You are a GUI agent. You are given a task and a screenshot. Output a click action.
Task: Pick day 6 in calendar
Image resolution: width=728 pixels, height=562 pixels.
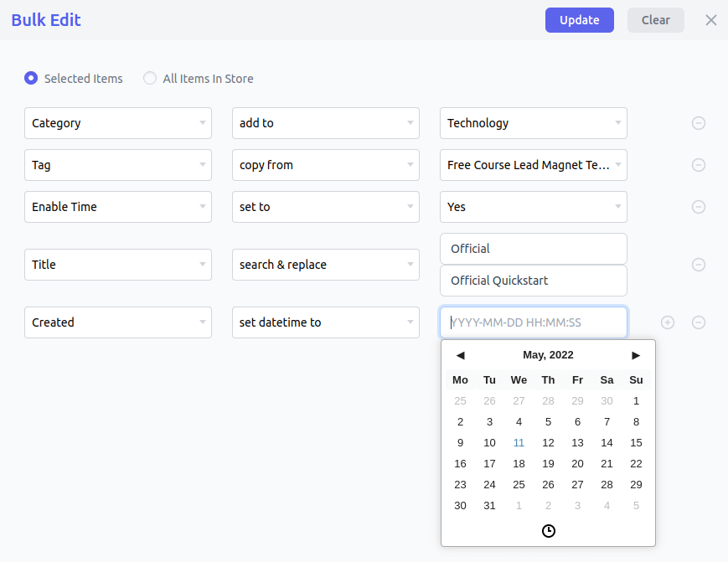coord(577,422)
